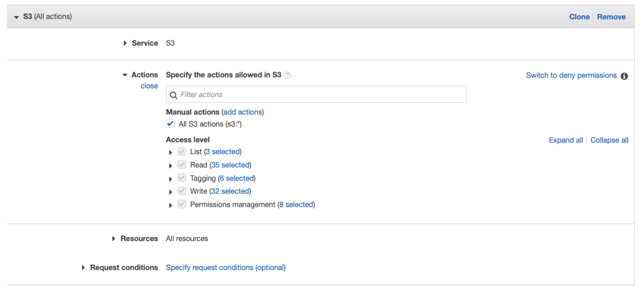This screenshot has width=644, height=291.
Task: Toggle the List access level checkbox
Action: (182, 151)
